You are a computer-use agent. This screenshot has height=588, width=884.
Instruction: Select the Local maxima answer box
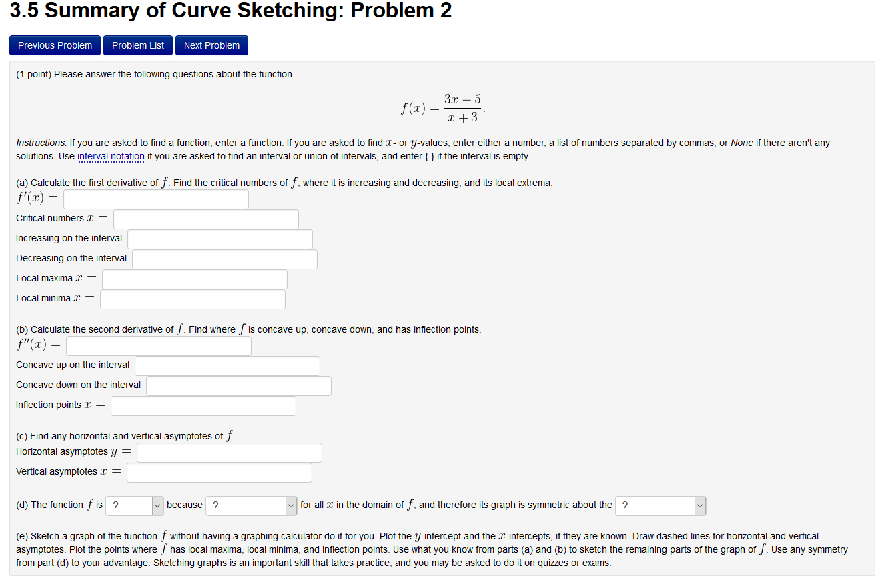[194, 279]
